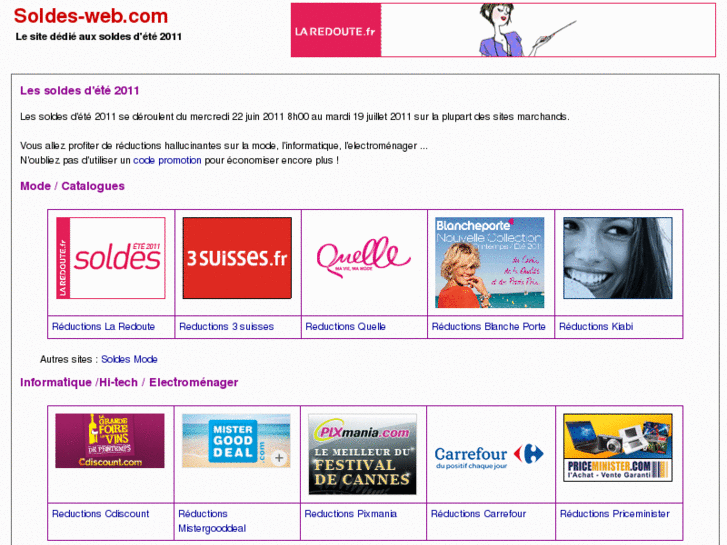
Task: Click the Blancheporte Nouvelle Collection image
Action: click(490, 263)
